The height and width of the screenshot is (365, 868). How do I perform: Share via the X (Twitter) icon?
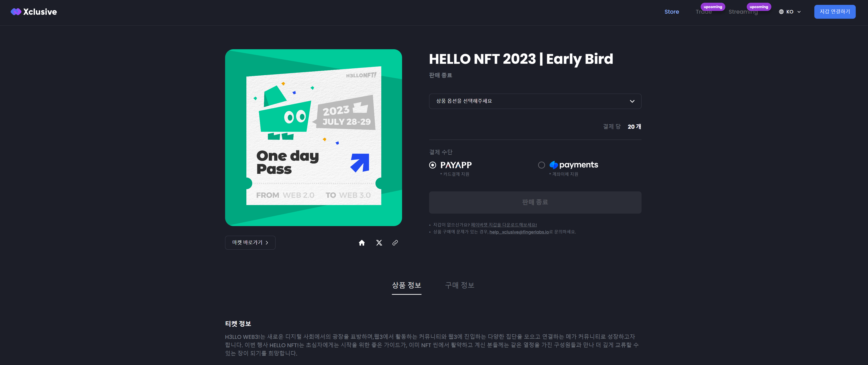point(379,243)
